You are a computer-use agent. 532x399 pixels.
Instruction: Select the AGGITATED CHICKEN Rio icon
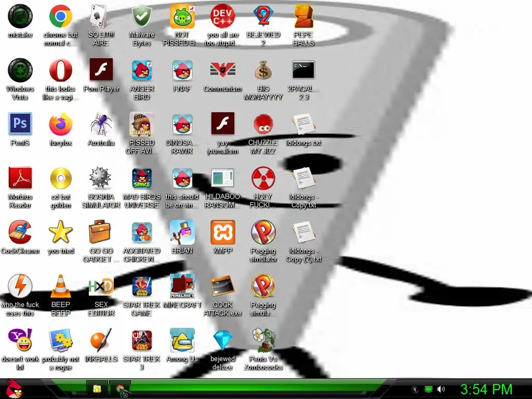(x=141, y=232)
